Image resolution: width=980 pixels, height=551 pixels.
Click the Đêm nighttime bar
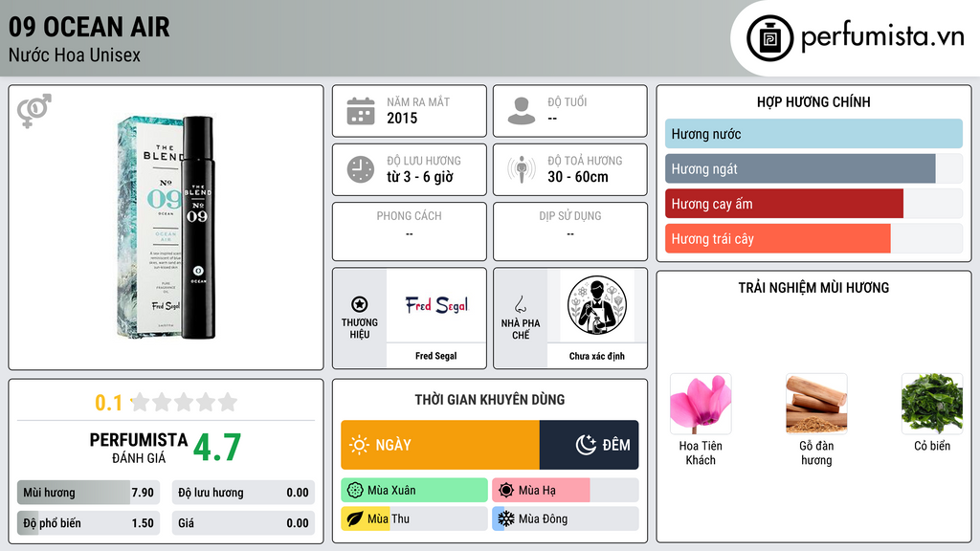click(x=589, y=445)
